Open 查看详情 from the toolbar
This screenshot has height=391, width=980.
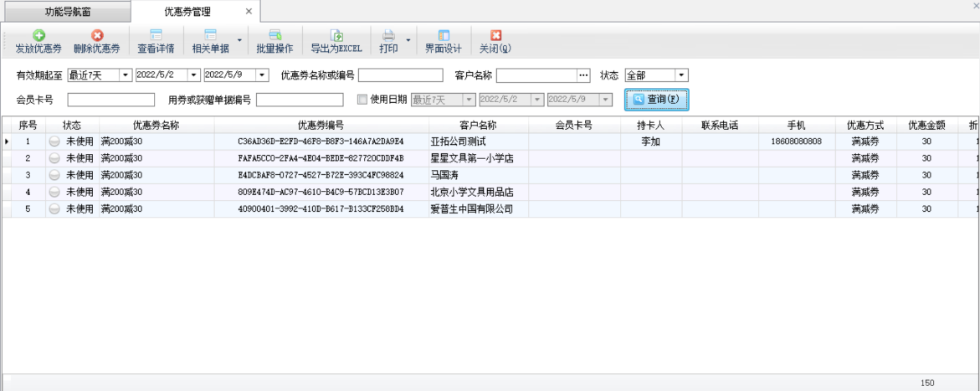point(156,35)
